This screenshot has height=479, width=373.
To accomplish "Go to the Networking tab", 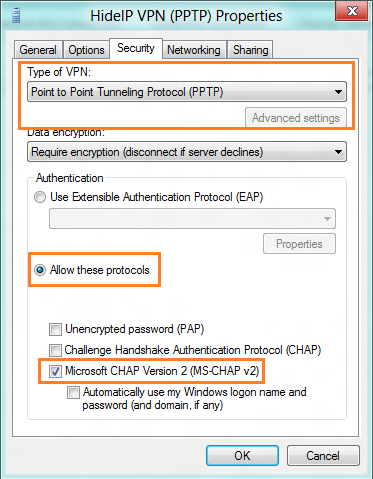I will [x=194, y=50].
